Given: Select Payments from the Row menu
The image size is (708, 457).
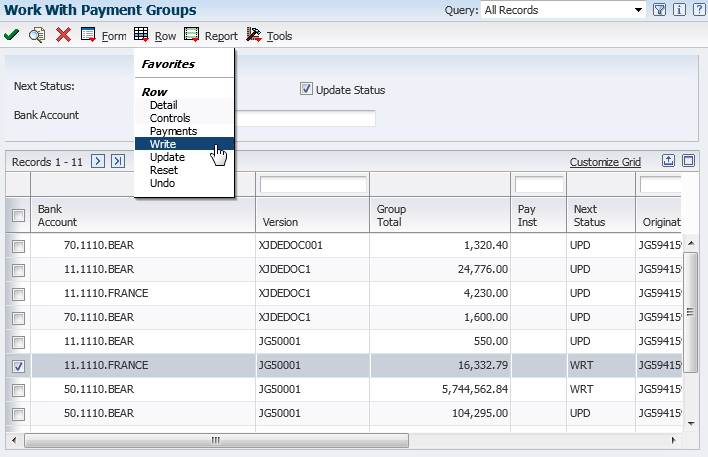Looking at the screenshot, I should (x=184, y=131).
